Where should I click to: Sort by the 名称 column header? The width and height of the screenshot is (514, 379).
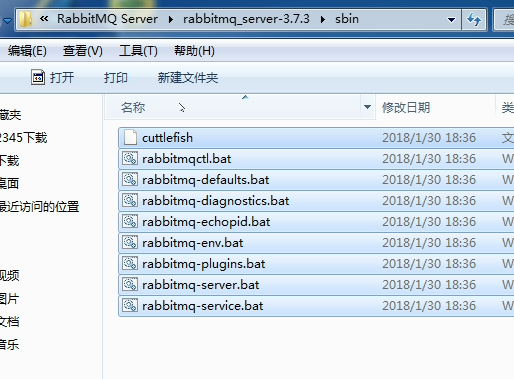pos(133,108)
